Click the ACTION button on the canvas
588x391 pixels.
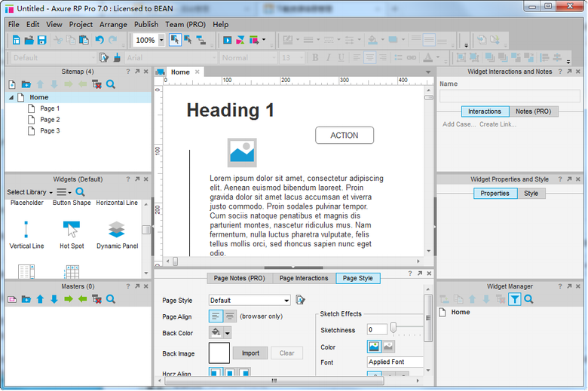[x=345, y=136]
